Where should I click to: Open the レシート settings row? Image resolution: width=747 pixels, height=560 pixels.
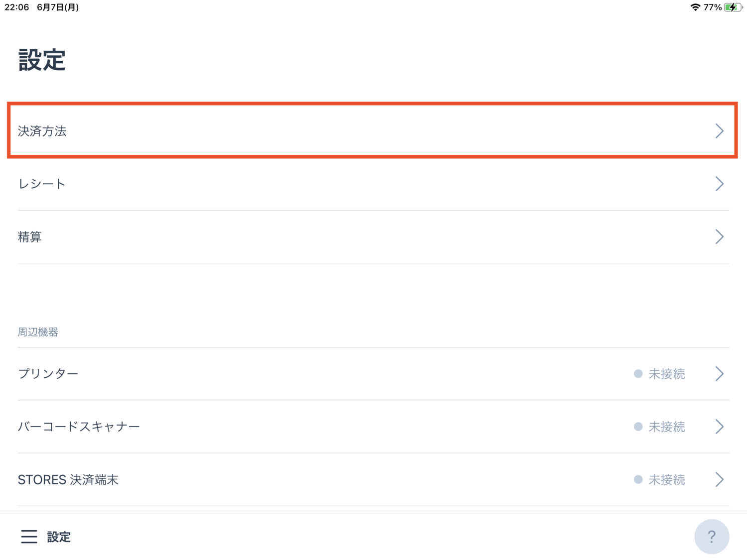pos(373,184)
